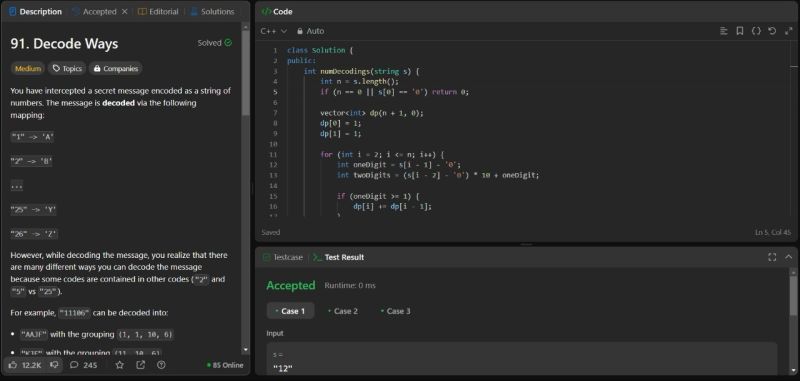This screenshot has height=381, width=800.
Task: Format the code with the align icon
Action: coord(723,31)
